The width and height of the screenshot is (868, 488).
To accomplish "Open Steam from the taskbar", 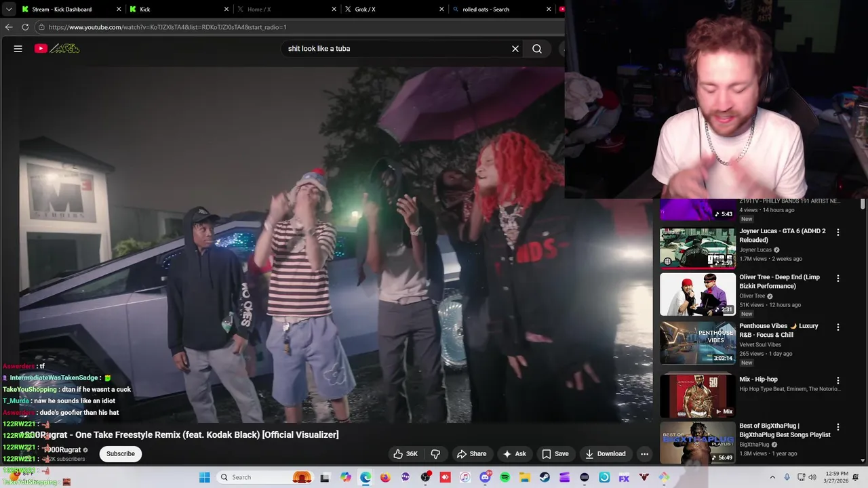I will (x=545, y=477).
